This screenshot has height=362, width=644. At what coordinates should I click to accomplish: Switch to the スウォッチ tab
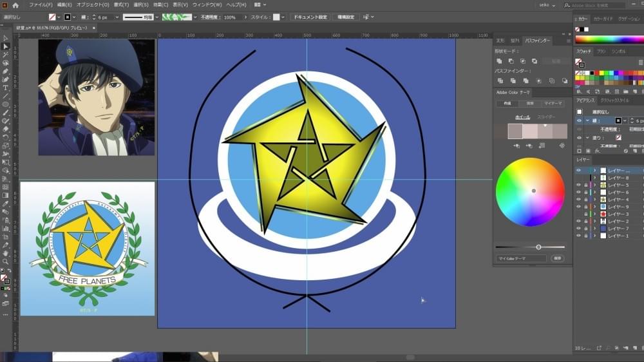(x=583, y=52)
